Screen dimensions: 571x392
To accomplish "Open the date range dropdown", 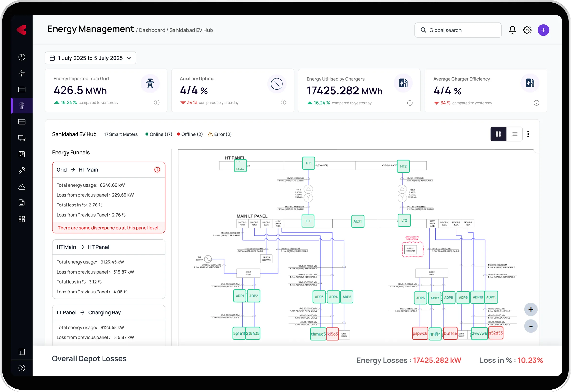I will click(x=90, y=58).
